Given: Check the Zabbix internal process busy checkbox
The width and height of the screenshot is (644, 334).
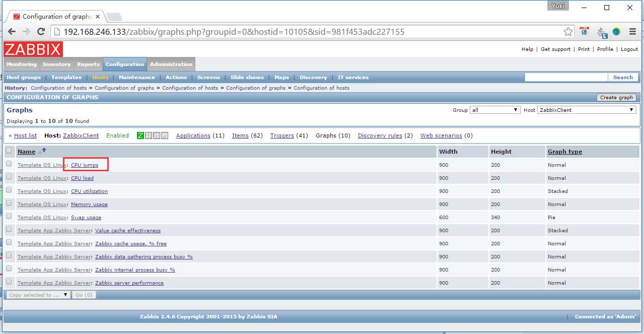Looking at the screenshot, I should tap(9, 269).
